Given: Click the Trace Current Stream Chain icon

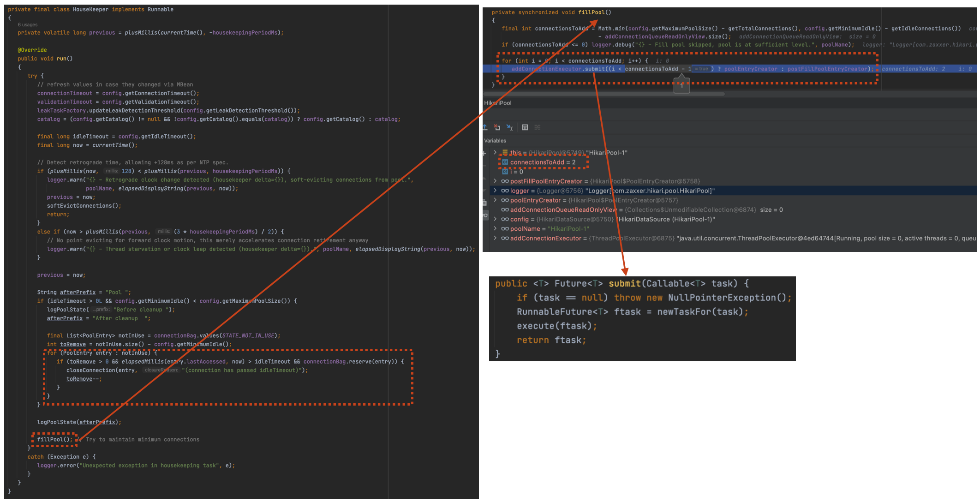Looking at the screenshot, I should (538, 127).
